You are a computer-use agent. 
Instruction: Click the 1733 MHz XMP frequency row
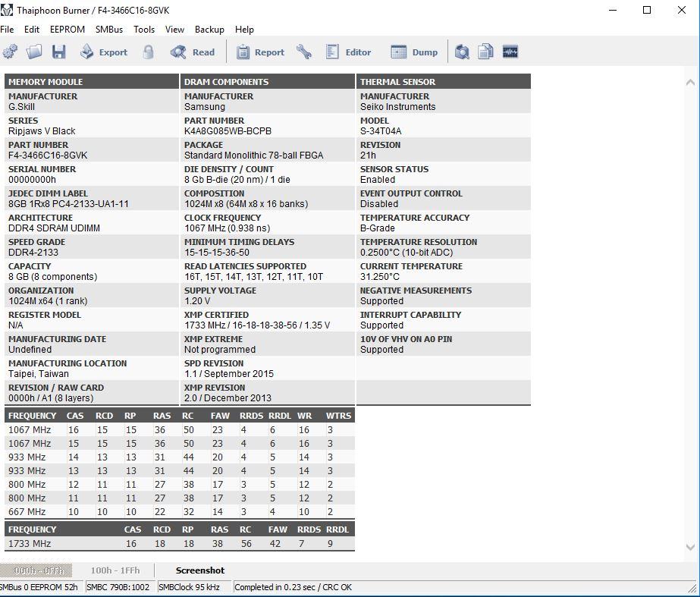pos(180,544)
